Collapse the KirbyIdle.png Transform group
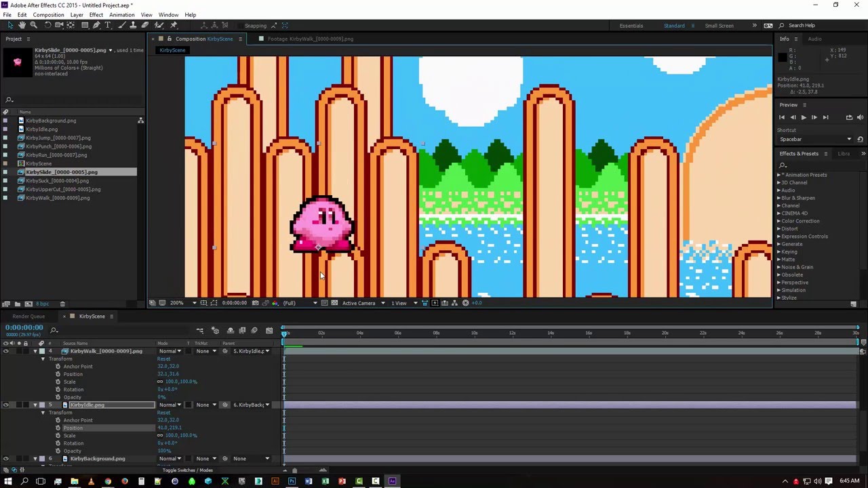The image size is (868, 488). coord(43,412)
